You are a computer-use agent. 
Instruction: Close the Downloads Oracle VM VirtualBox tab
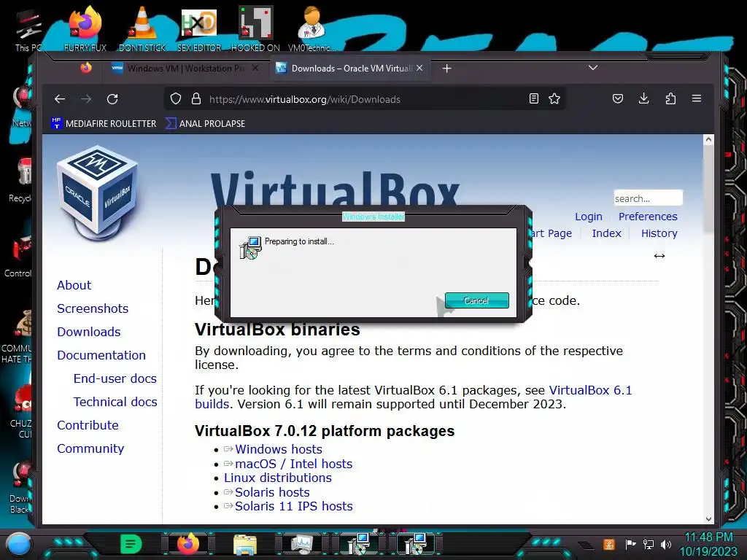pos(419,68)
